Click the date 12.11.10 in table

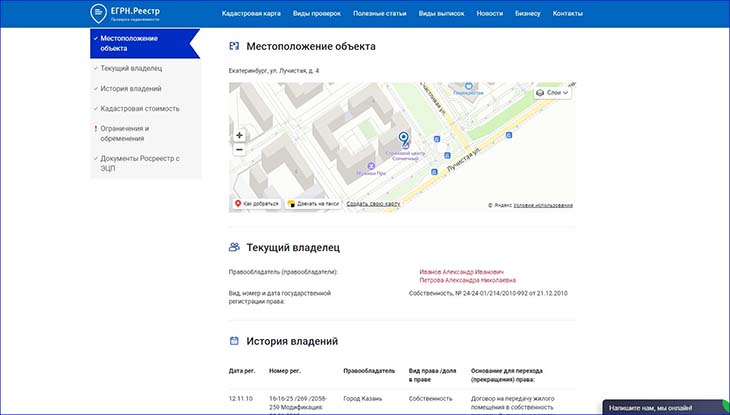pos(241,399)
